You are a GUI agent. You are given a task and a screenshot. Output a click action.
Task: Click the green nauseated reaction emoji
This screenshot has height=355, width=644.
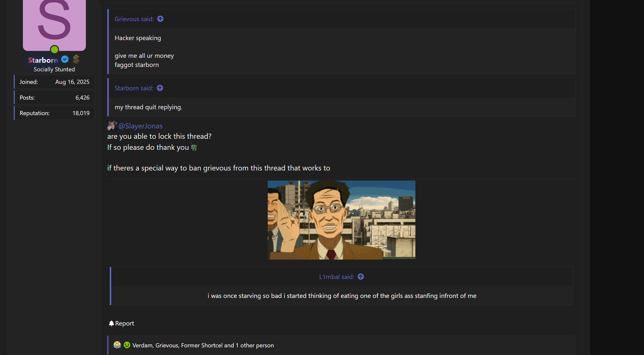click(x=127, y=345)
